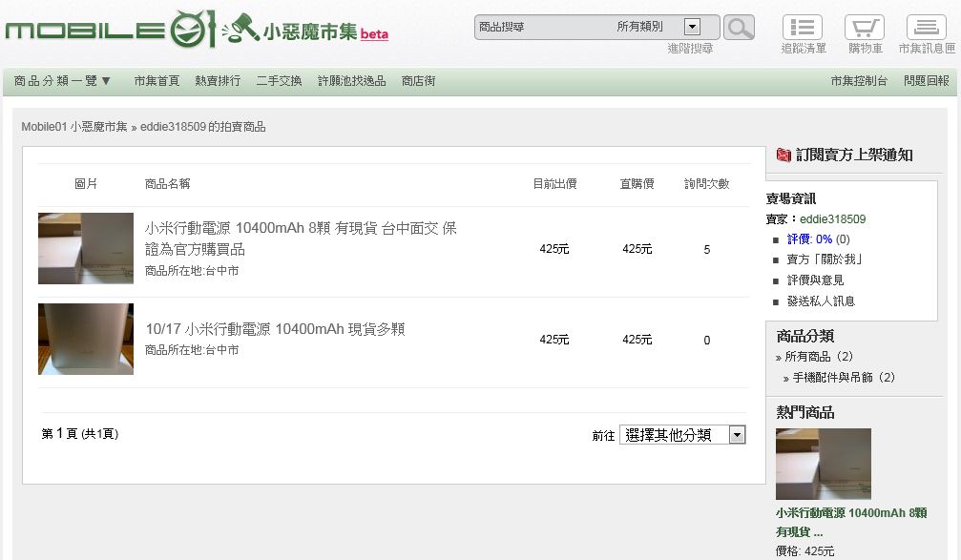Click the 商品名稱 column header
This screenshot has width=961, height=560.
167,184
